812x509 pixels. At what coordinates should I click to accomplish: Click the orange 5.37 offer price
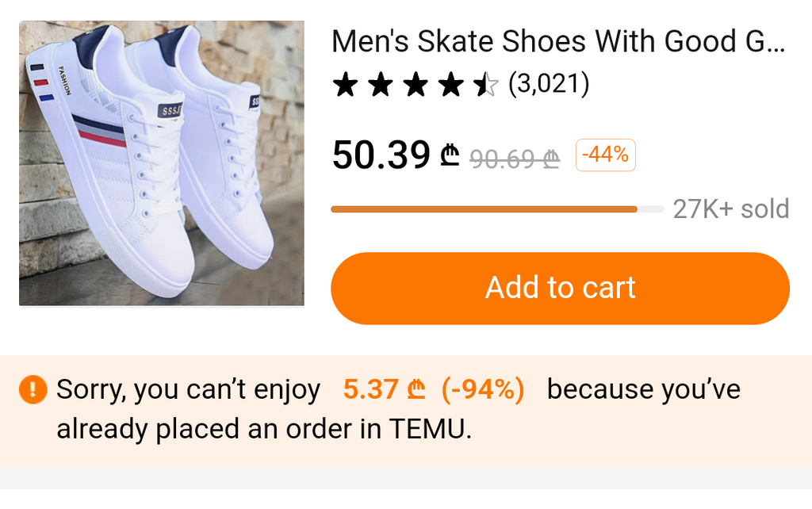pos(370,390)
